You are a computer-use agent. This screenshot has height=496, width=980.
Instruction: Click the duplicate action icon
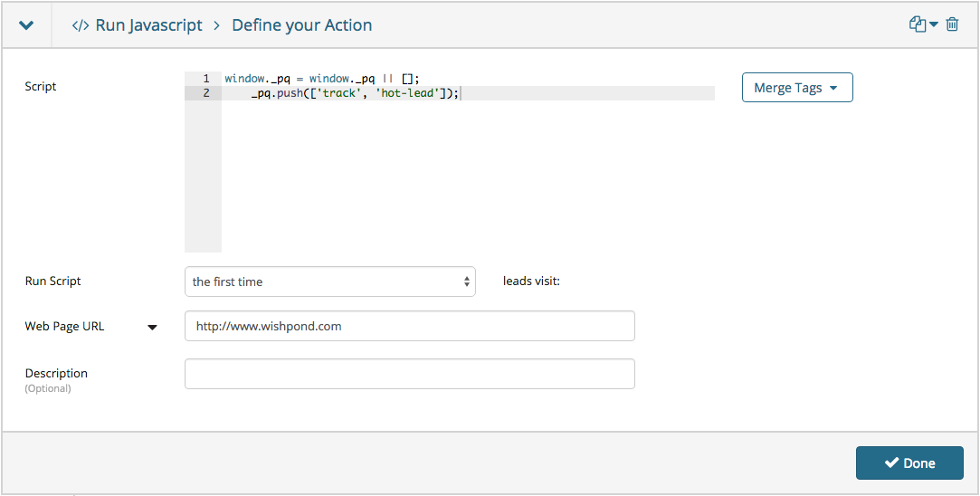pyautogui.click(x=917, y=24)
